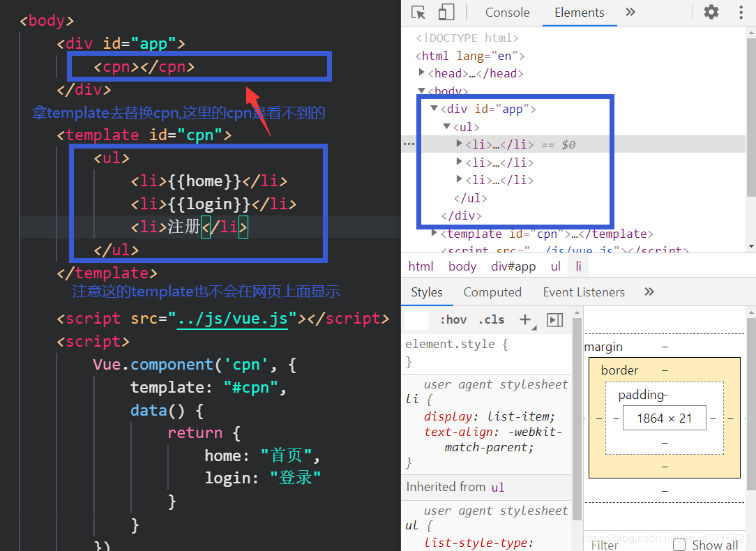Click the Styles pane vertical scrollbar
This screenshot has width=756, height=551.
[x=577, y=419]
